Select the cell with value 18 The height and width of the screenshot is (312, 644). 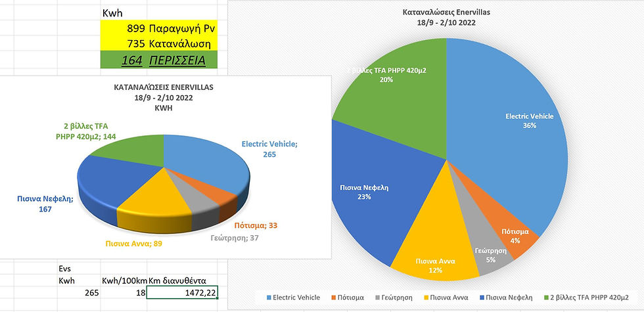[124, 292]
